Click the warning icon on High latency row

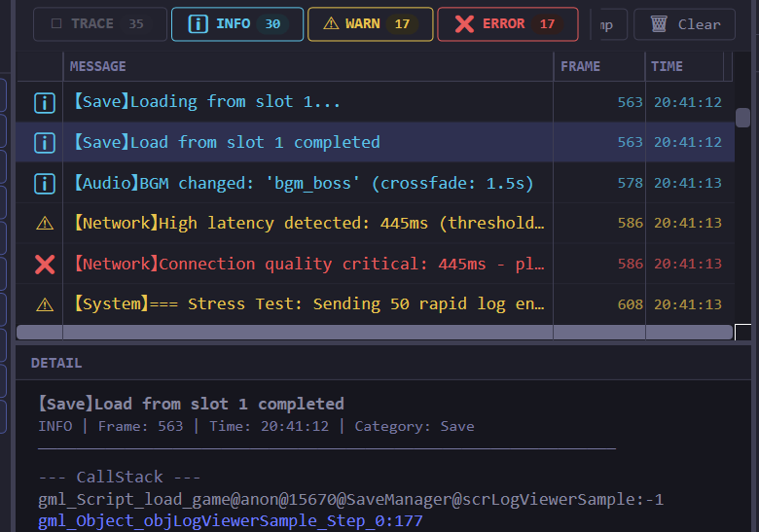click(x=45, y=224)
